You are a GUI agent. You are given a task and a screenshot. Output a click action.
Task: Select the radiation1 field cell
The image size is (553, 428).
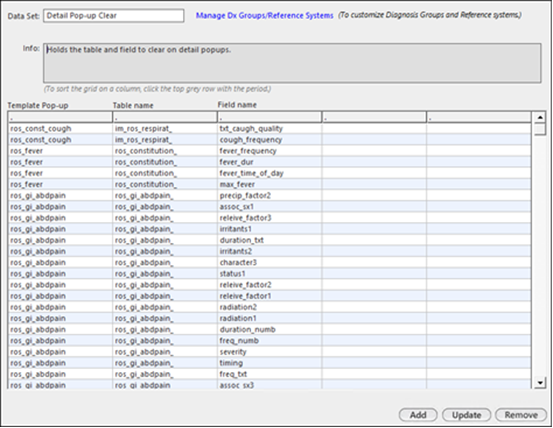tap(269, 318)
